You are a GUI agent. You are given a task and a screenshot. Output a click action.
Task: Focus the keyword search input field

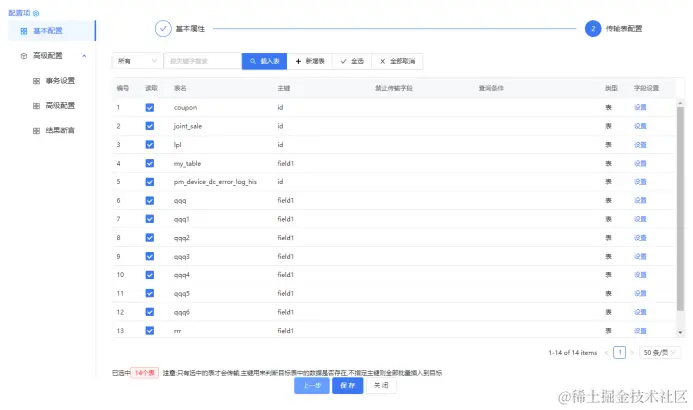click(x=203, y=61)
